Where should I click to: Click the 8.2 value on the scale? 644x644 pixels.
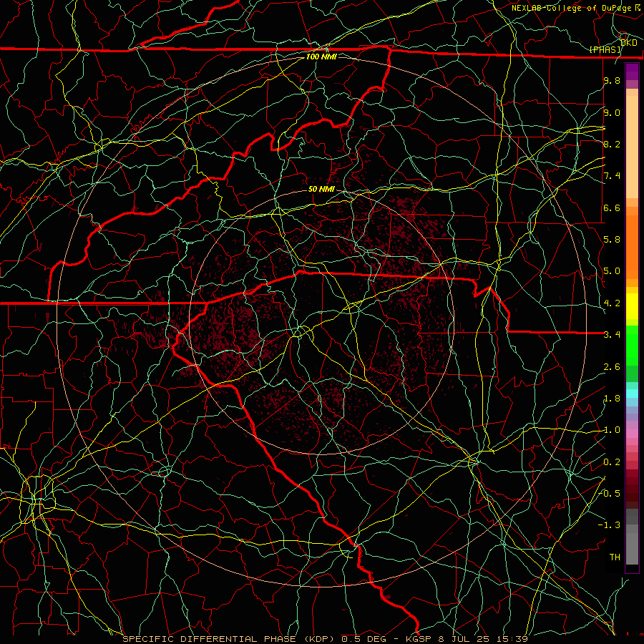(x=612, y=144)
